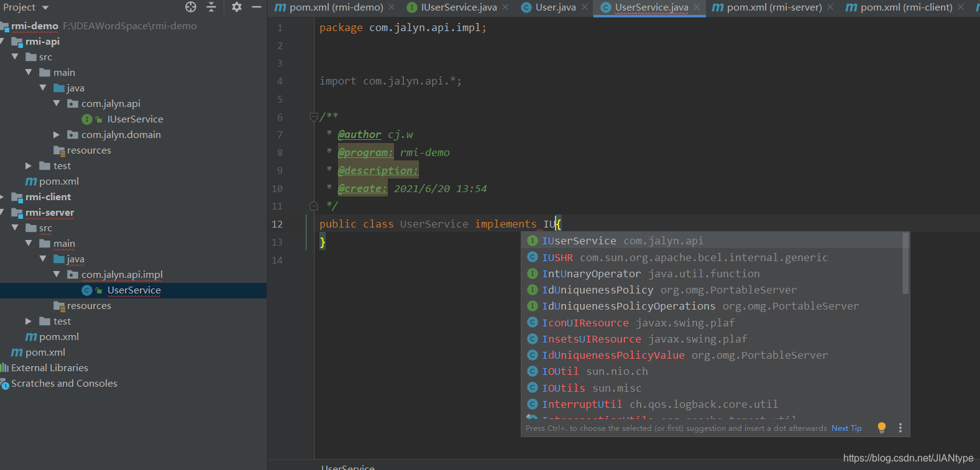The height and width of the screenshot is (470, 980).
Task: Select the rmi-client module
Action: 48,196
